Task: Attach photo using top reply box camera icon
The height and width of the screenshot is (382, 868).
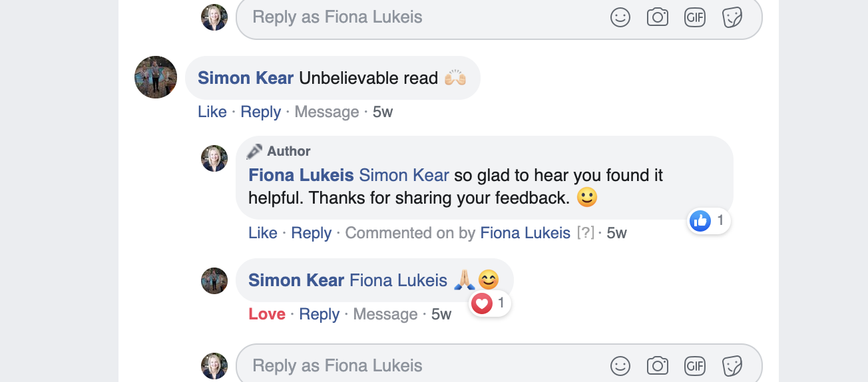Action: (657, 17)
